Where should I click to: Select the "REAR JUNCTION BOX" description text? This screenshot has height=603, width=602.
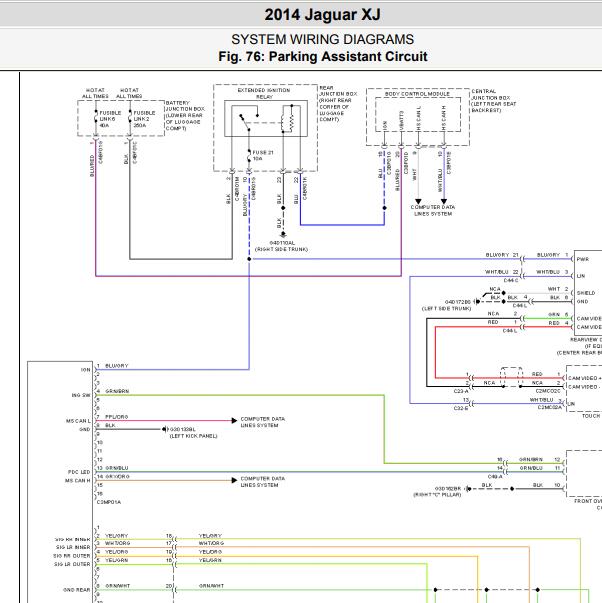click(338, 103)
